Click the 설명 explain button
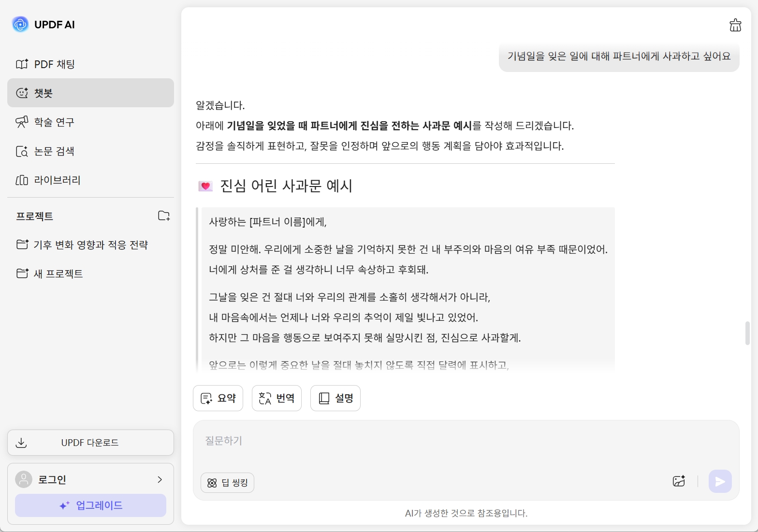 (x=335, y=398)
